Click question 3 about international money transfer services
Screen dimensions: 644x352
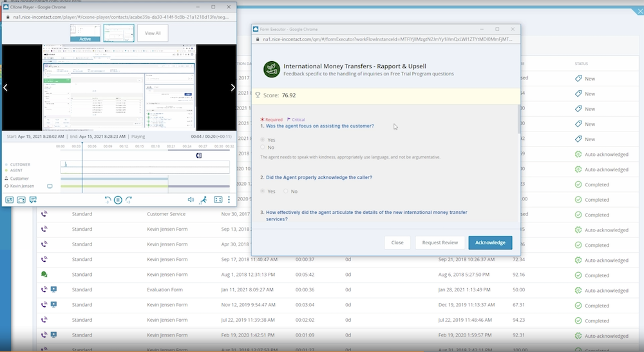366,215
